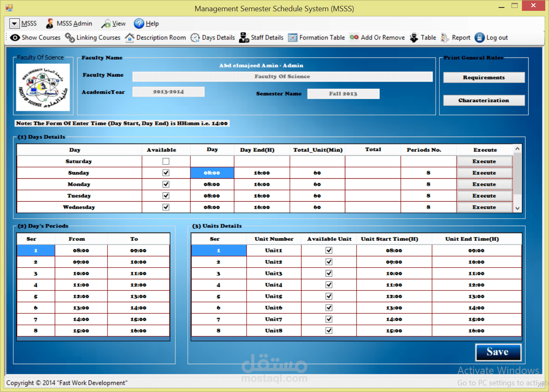Open Description Room house icon
Image resolution: width=549 pixels, height=392 pixels.
tap(130, 37)
